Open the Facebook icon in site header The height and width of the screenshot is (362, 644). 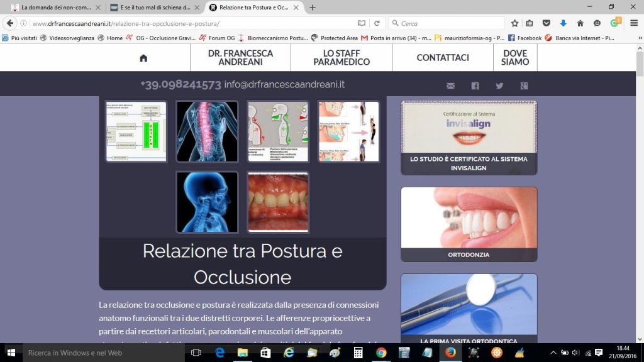tap(475, 86)
